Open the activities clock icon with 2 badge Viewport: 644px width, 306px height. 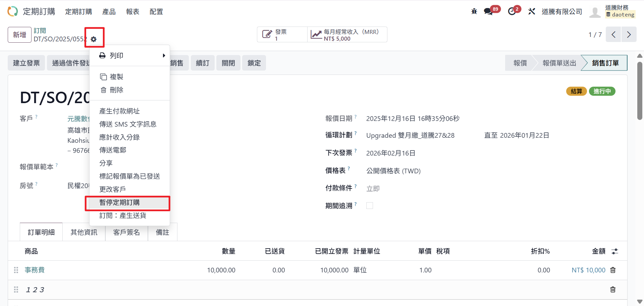[512, 11]
